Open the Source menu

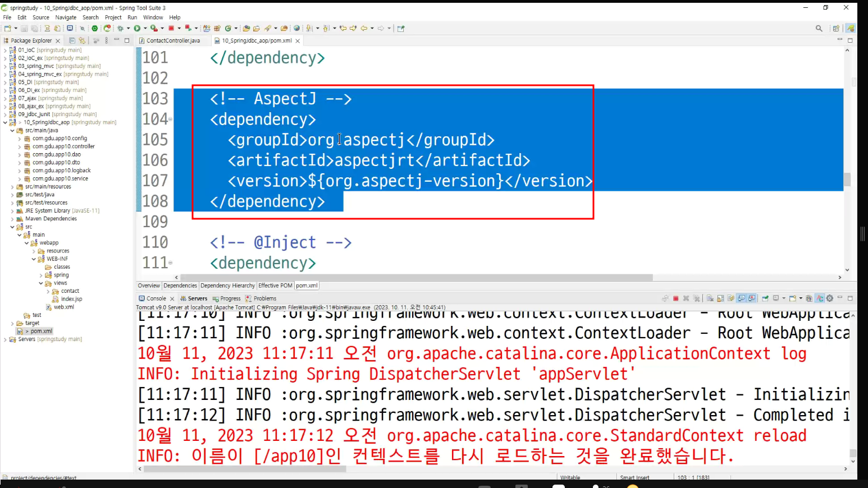coord(41,17)
